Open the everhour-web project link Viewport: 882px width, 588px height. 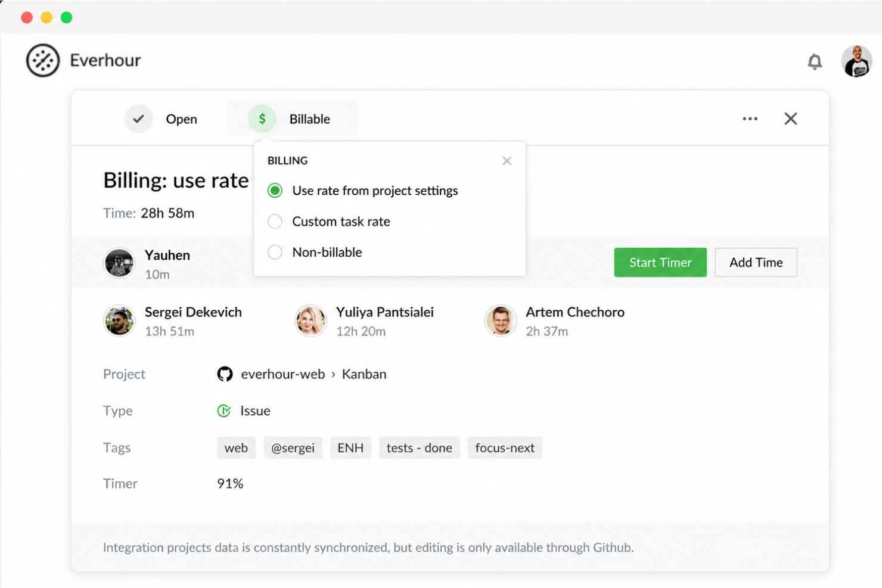283,374
